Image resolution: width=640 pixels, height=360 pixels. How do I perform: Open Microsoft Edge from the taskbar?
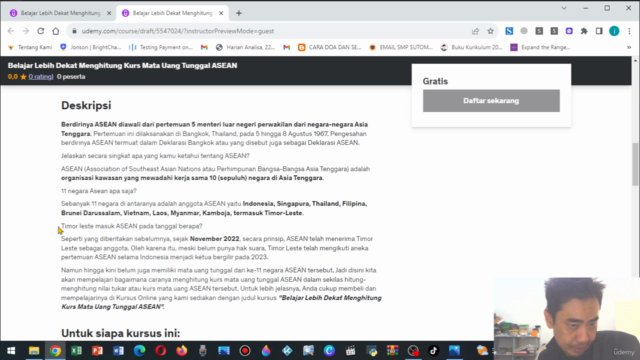(140, 351)
